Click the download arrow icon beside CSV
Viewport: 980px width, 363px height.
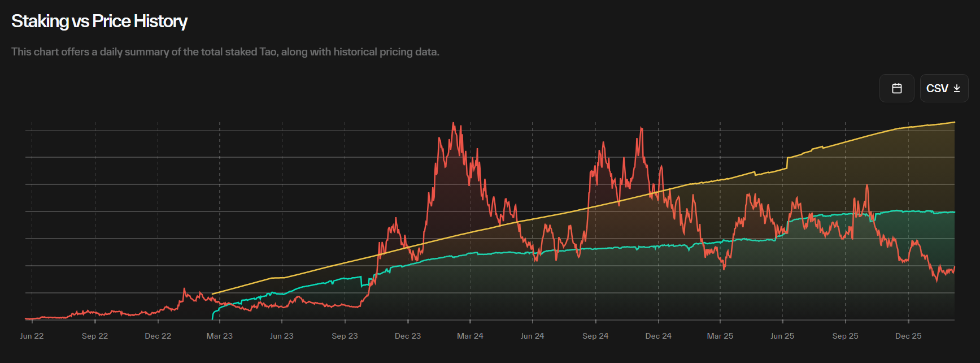coord(957,88)
